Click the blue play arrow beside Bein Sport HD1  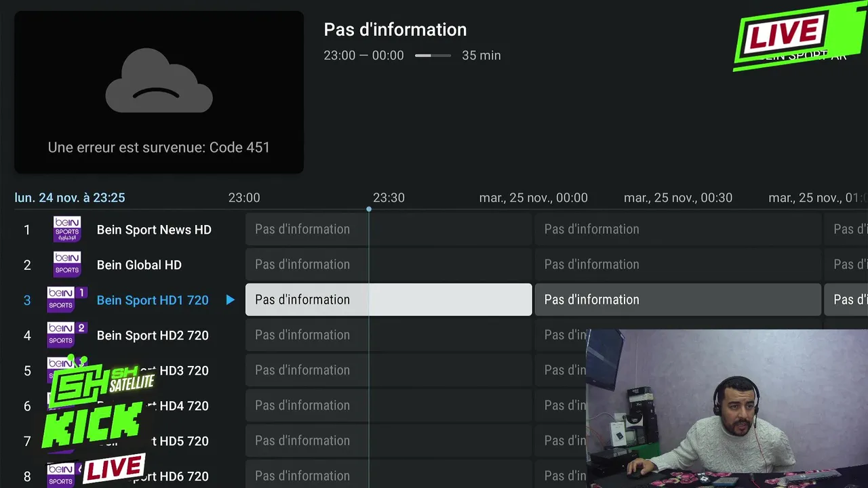[x=231, y=300]
